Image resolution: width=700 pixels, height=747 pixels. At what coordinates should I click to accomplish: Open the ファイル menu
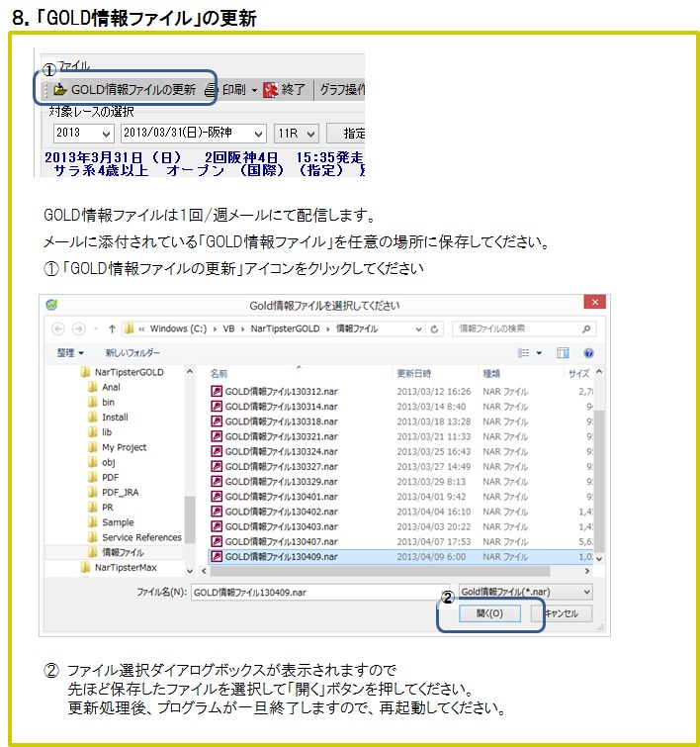pyautogui.click(x=73, y=65)
